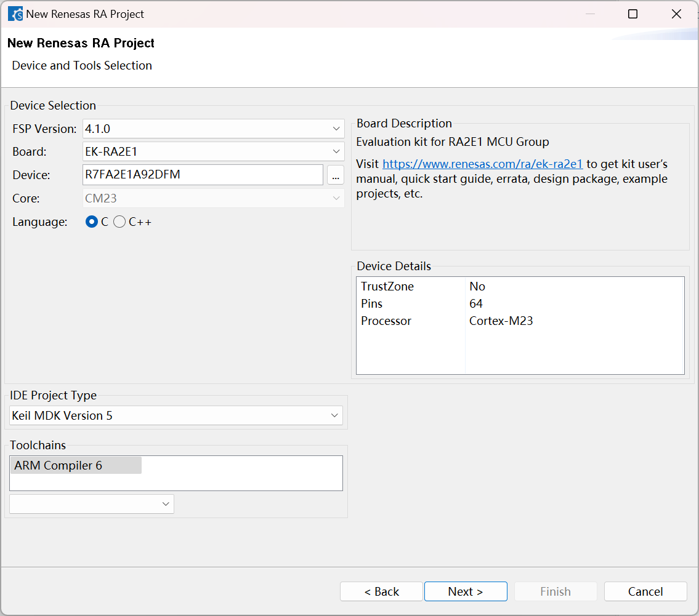Click the Pins 64 row
699x616 pixels.
tap(520, 304)
